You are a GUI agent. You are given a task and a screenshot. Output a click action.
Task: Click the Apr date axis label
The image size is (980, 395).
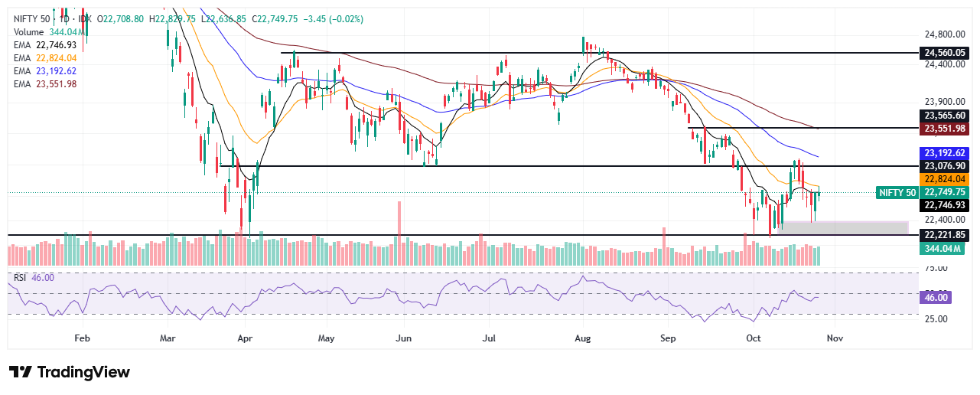click(x=245, y=337)
